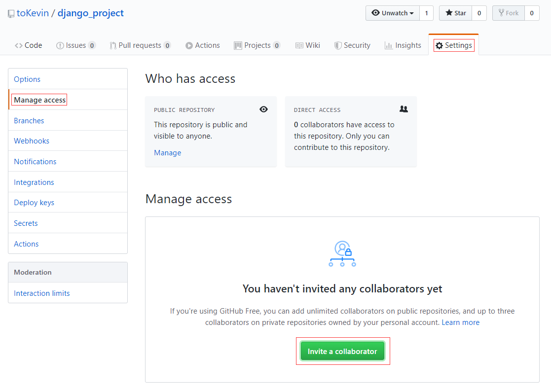
Task: Switch to the Pull requests tab
Action: (x=140, y=45)
